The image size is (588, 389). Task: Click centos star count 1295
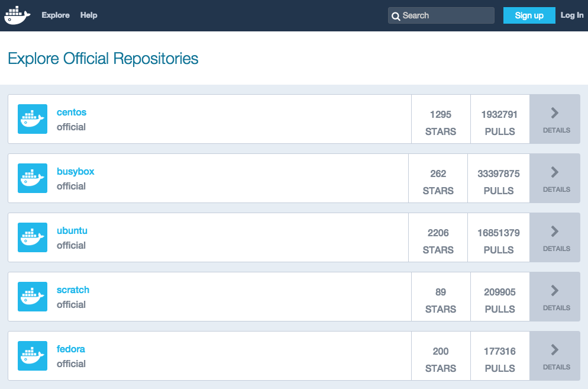pyautogui.click(x=441, y=114)
